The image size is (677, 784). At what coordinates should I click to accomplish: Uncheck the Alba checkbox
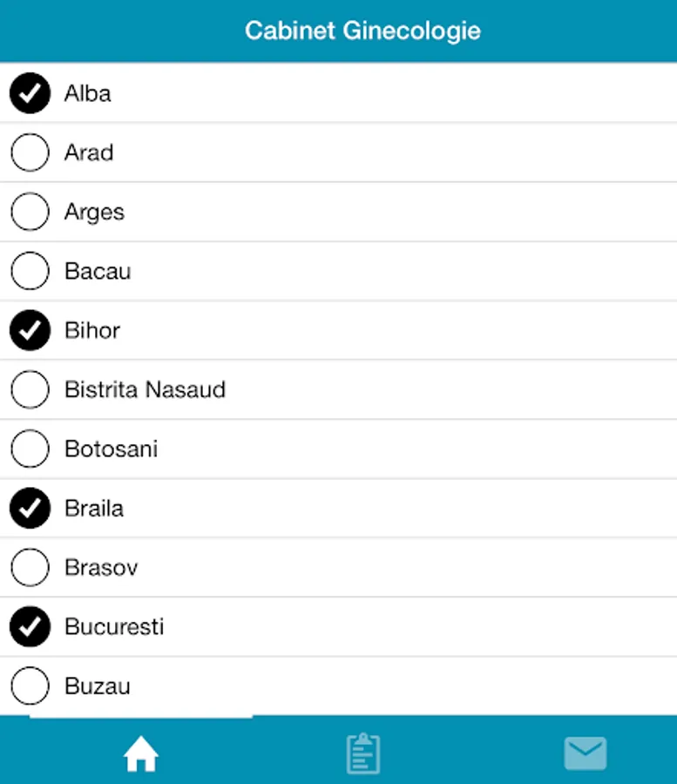pyautogui.click(x=30, y=93)
